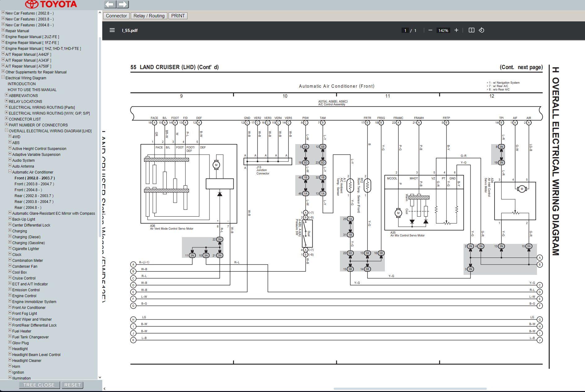Image resolution: width=585 pixels, height=392 pixels.
Task: Select Rear ( 2004.8 - ) item
Action: point(28,208)
